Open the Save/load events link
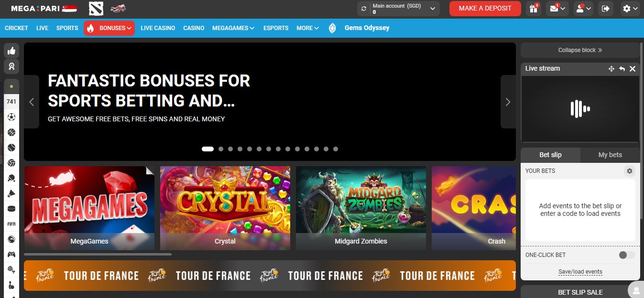 [x=580, y=272]
